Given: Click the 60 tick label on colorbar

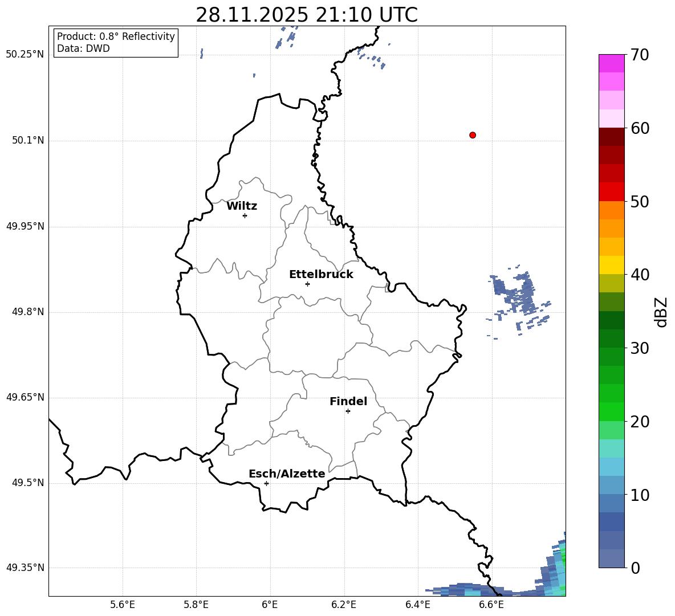Looking at the screenshot, I should point(640,128).
